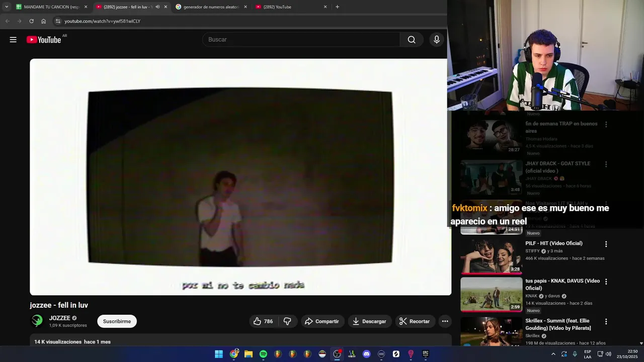Focus the Buscar search field
The height and width of the screenshot is (362, 644).
[x=301, y=40]
